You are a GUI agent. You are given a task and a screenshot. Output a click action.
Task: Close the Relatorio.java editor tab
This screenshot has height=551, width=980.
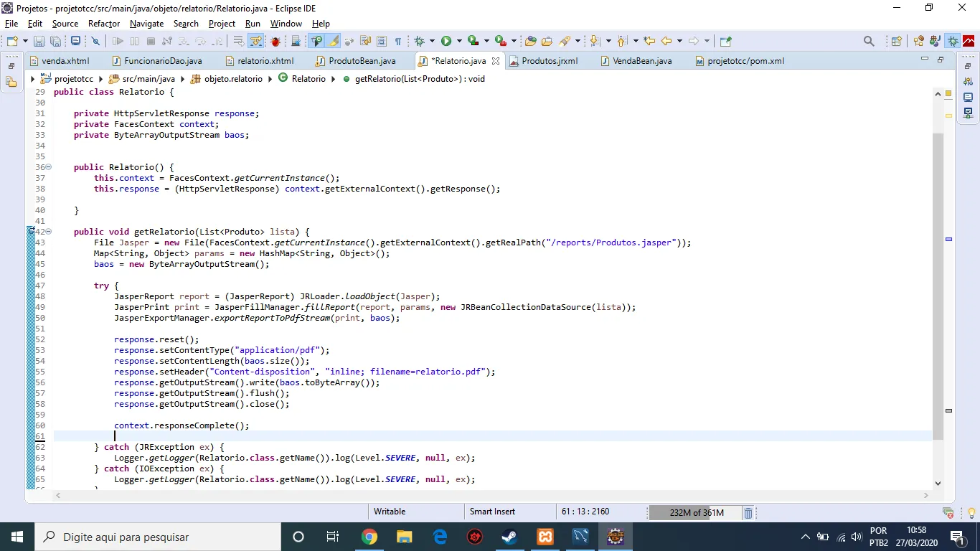coord(495,61)
